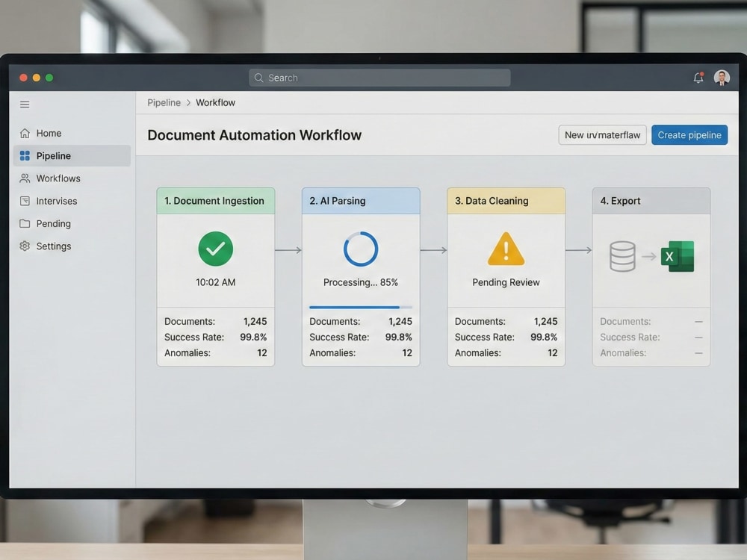Click the green checkmark status icon
This screenshot has width=747, height=560.
[x=216, y=249]
